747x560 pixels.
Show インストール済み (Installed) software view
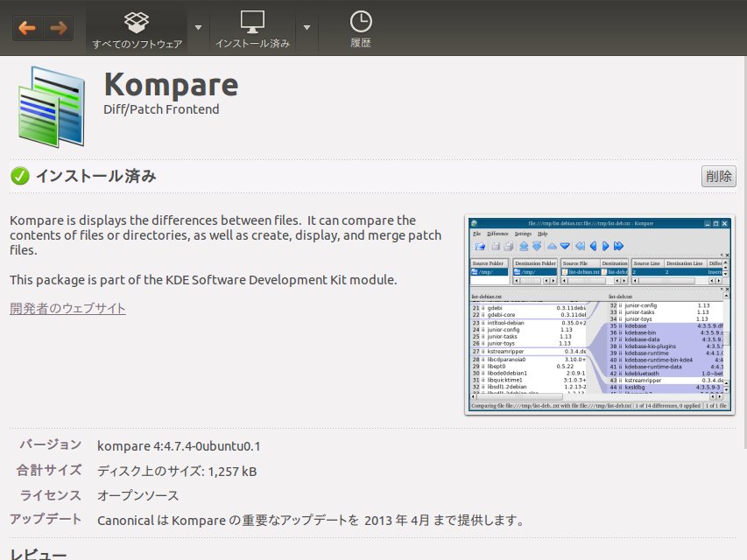pyautogui.click(x=252, y=30)
